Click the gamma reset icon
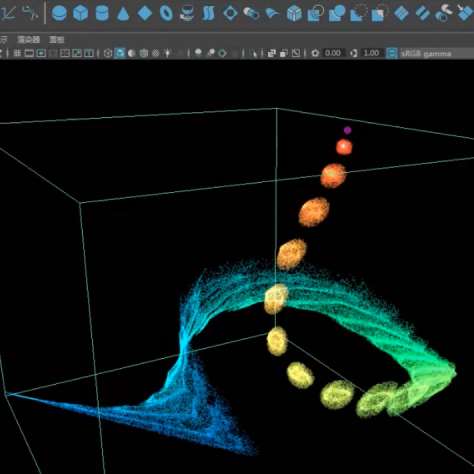 pyautogui.click(x=354, y=53)
